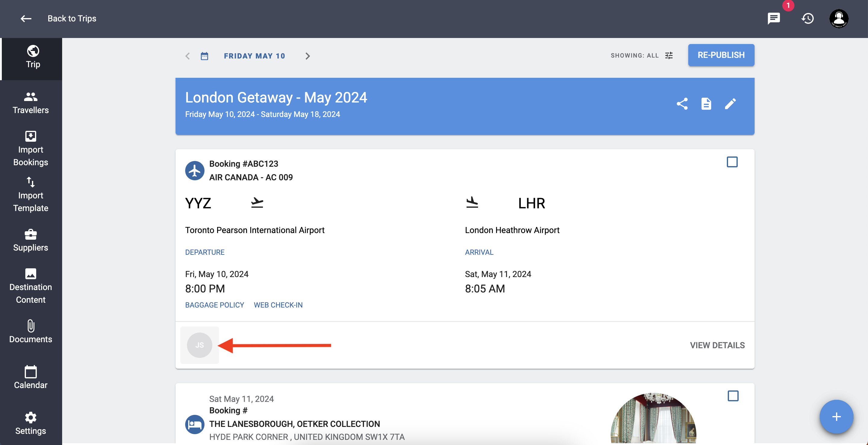868x445 pixels.
Task: Go to previous day chevron
Action: (188, 56)
